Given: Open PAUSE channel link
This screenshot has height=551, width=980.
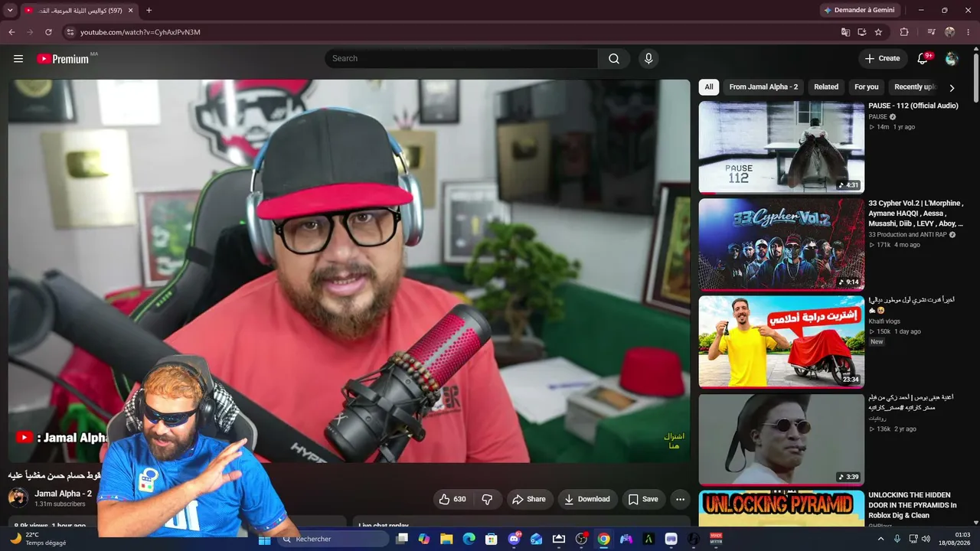Looking at the screenshot, I should point(878,116).
